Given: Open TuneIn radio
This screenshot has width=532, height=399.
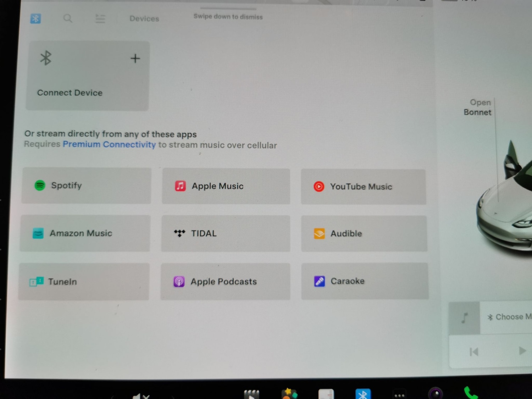Looking at the screenshot, I should coord(84,282).
